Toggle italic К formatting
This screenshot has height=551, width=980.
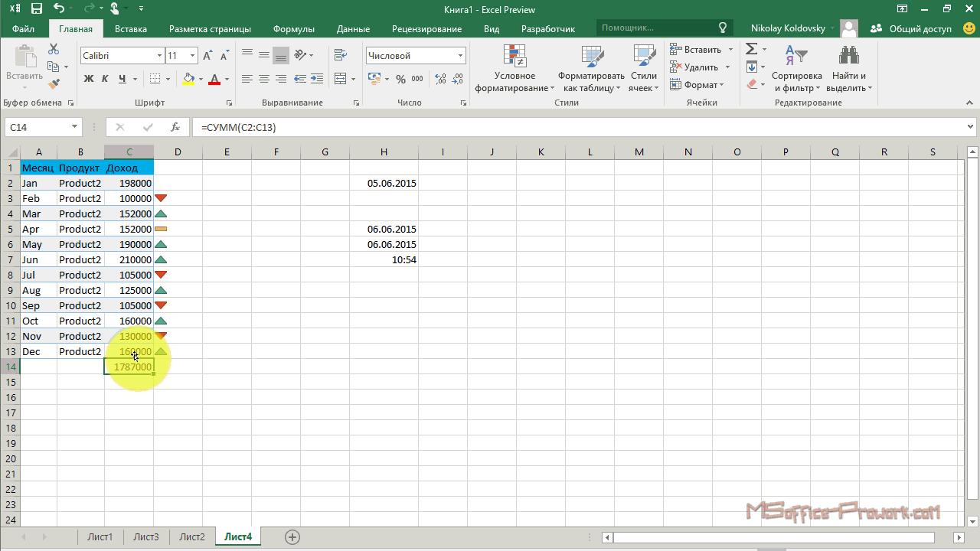(x=105, y=79)
